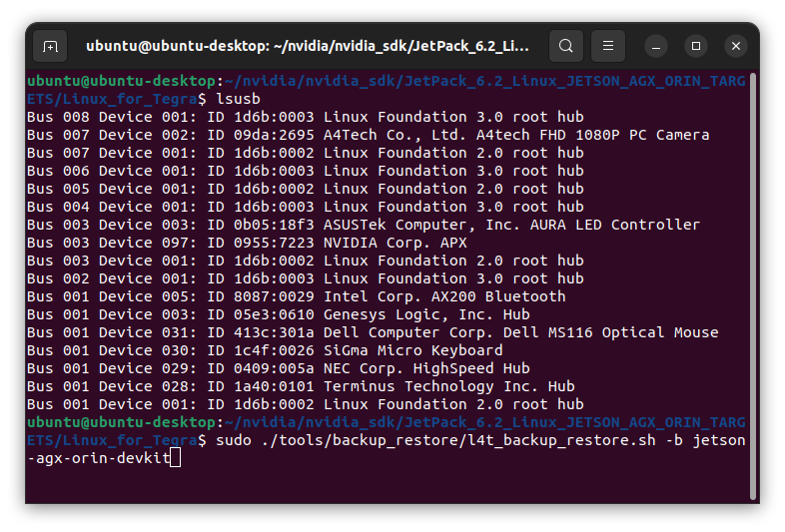Click the cursor after jetson-agx-orin-devkit
Viewport: 785px width, 532px height.
point(175,458)
